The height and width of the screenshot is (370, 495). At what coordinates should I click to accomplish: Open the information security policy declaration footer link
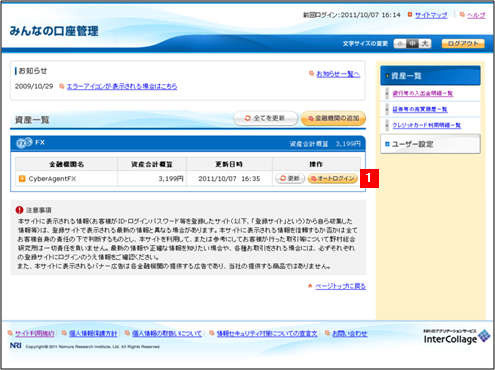click(267, 333)
